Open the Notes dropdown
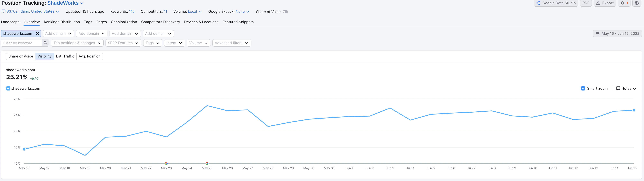Screen dimensions: 644x181 (x=626, y=88)
